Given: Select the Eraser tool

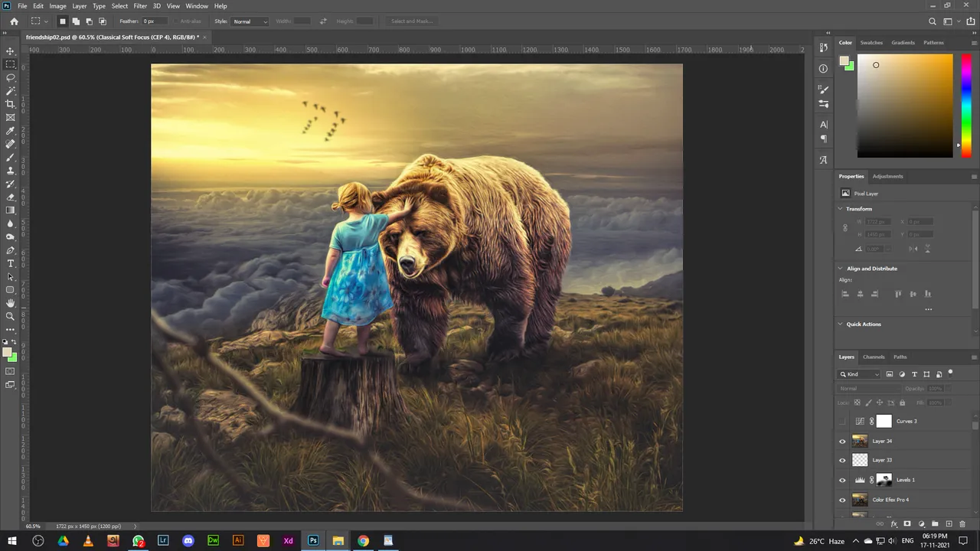Looking at the screenshot, I should (11, 197).
